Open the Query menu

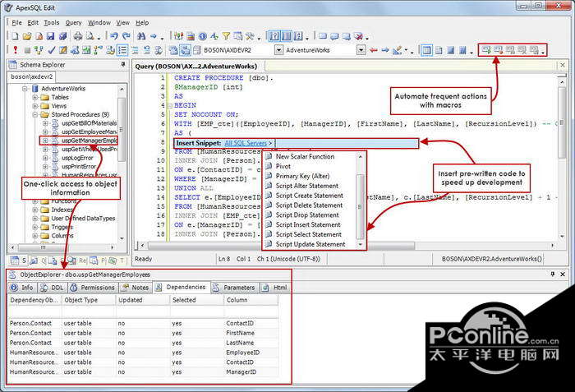pyautogui.click(x=74, y=23)
